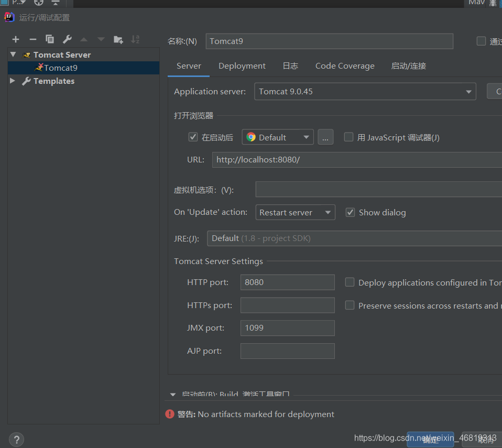Add new configuration with plus icon
This screenshot has height=448, width=502.
point(16,39)
